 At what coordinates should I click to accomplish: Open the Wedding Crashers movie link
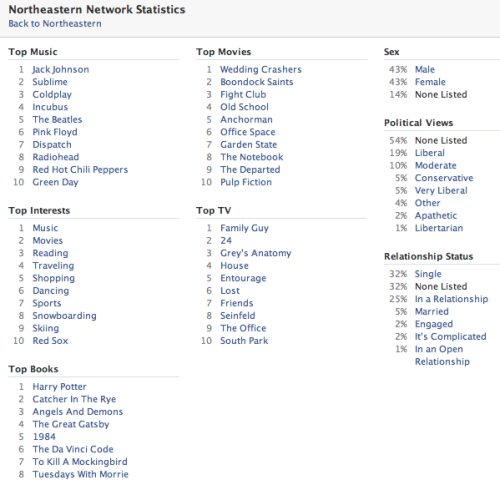[261, 69]
